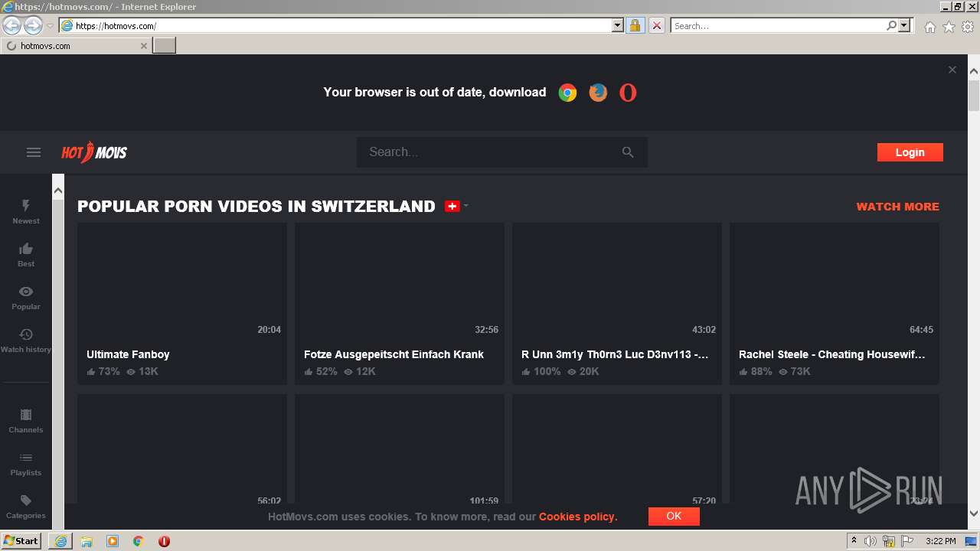This screenshot has height=551, width=980.
Task: Open Chrome from the taskbar
Action: point(139,541)
